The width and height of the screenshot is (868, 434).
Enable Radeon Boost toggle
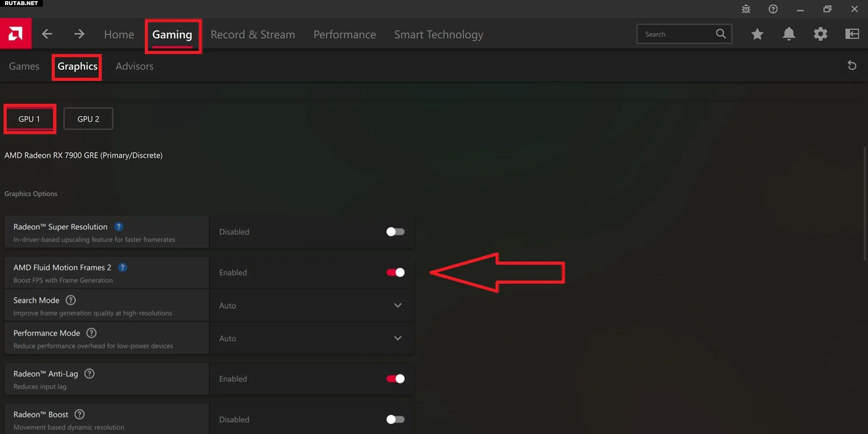(x=395, y=419)
